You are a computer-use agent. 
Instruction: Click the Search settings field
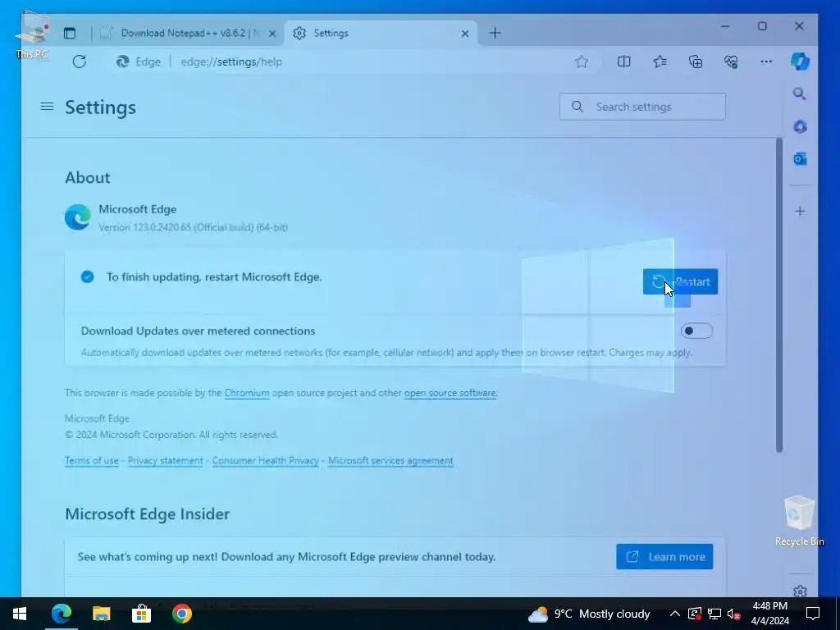pyautogui.click(x=642, y=107)
